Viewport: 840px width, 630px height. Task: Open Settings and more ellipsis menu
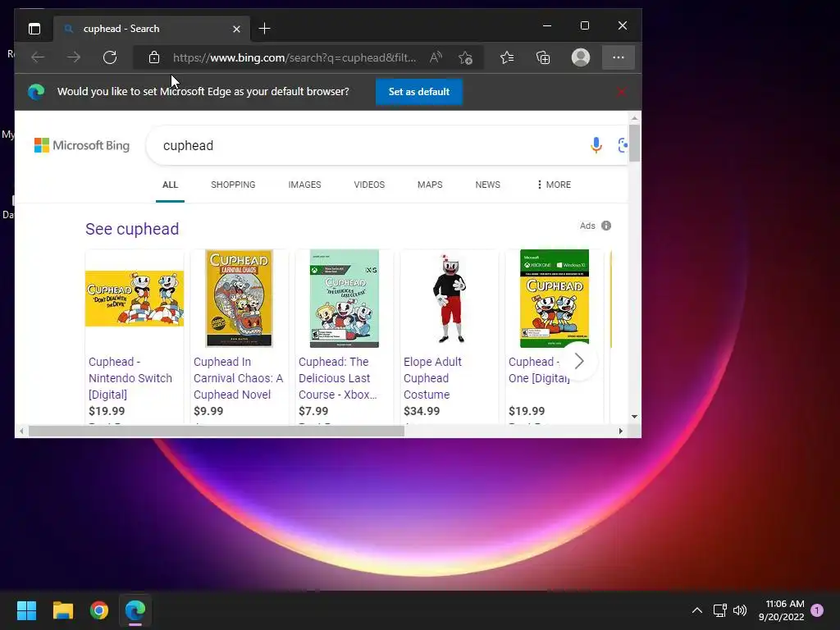619,57
